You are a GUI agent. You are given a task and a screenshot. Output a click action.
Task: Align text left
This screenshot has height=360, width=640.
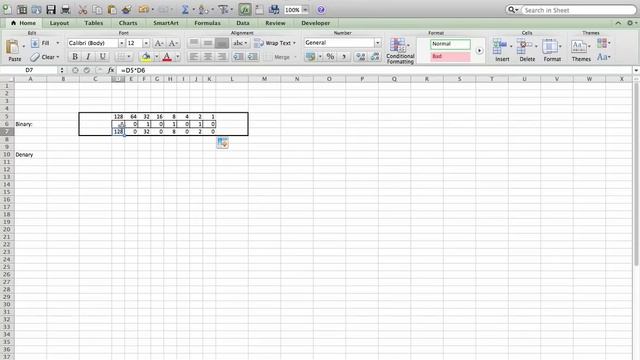(194, 57)
